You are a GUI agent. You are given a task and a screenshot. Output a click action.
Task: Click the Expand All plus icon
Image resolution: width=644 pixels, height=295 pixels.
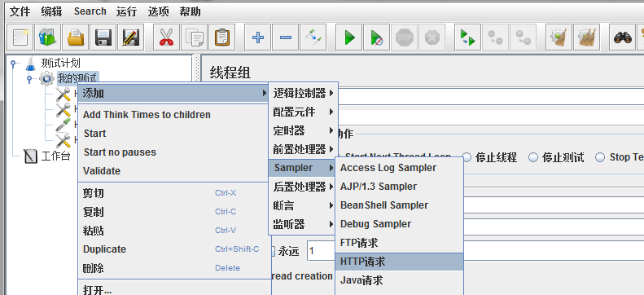tap(257, 37)
